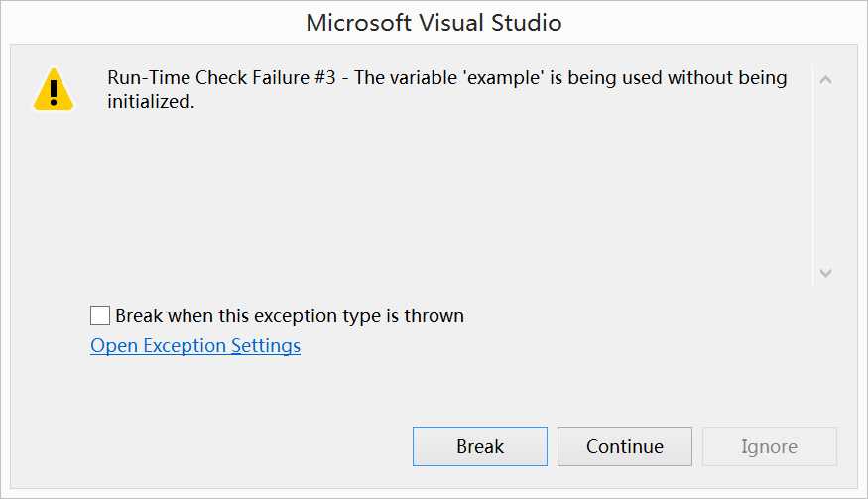
Task: Click the up arrow of message scrollbar
Action: (x=826, y=80)
